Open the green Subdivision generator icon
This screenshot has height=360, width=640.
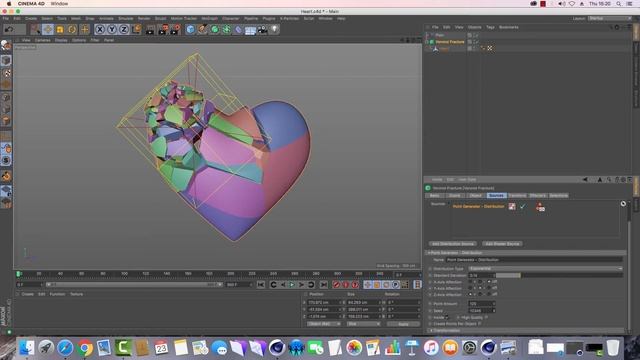[x=215, y=29]
